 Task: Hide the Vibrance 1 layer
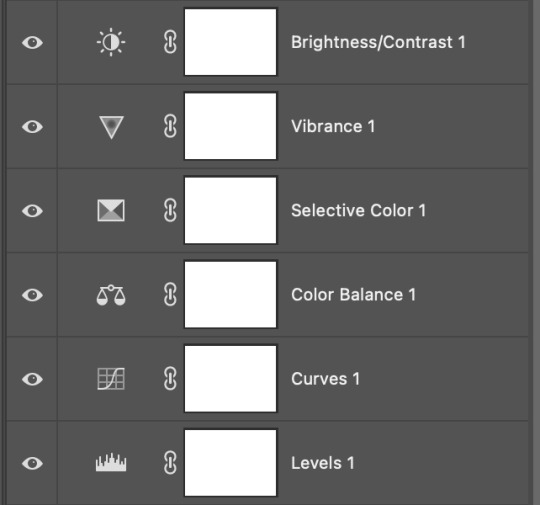click(x=32, y=127)
